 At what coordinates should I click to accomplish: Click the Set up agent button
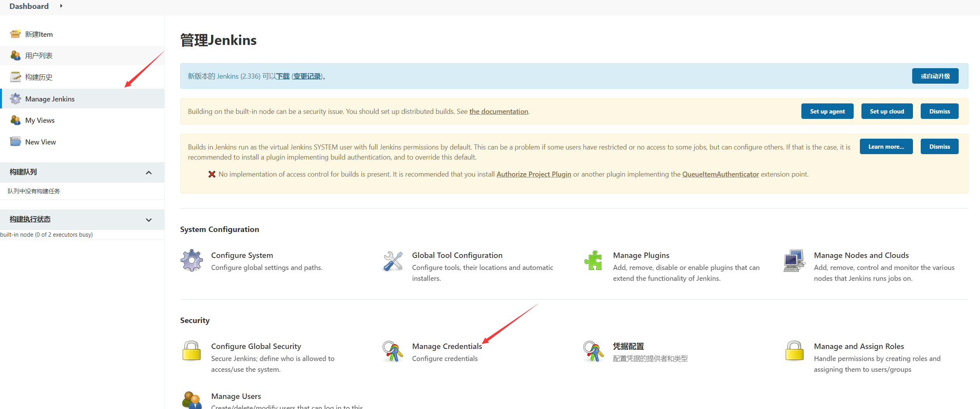coord(827,111)
